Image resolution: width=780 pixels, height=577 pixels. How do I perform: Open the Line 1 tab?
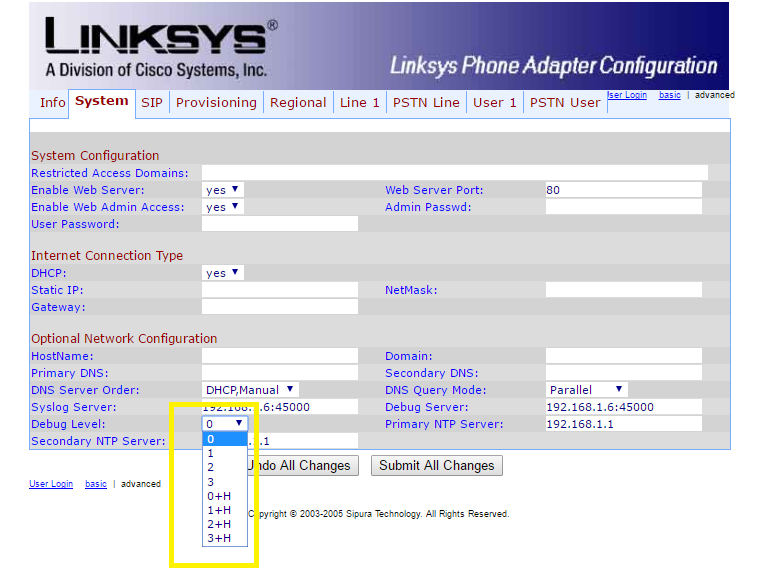(x=360, y=102)
